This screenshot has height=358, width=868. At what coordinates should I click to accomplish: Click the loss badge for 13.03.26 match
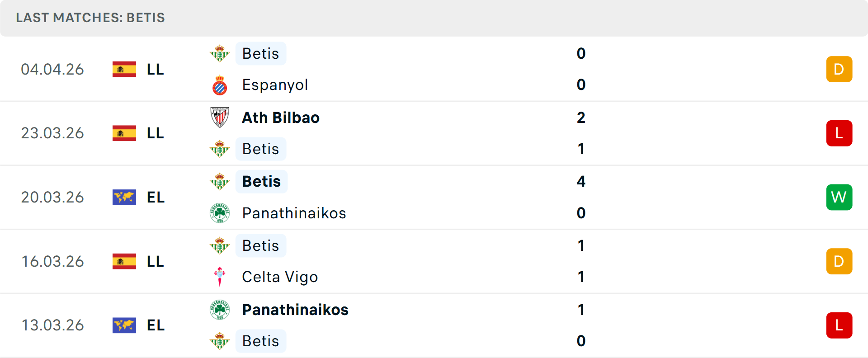[839, 325]
